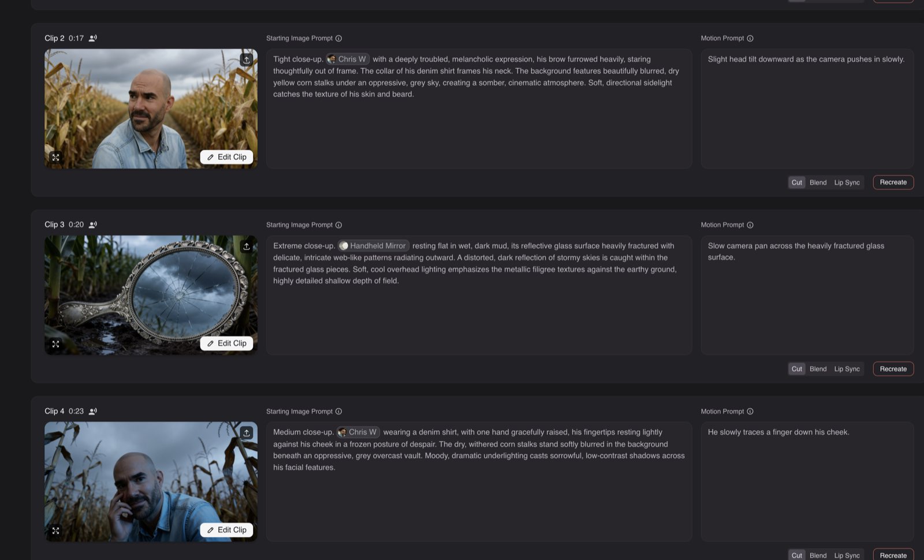Screen dimensions: 924x560
Task: Click the Chris W tag in Clip 2 prompt
Action: [x=347, y=59]
